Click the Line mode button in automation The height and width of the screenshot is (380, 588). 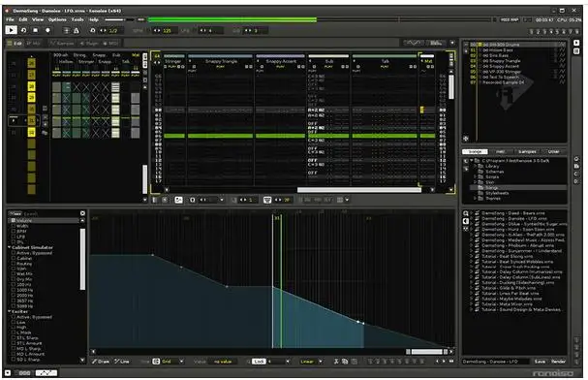(x=122, y=362)
